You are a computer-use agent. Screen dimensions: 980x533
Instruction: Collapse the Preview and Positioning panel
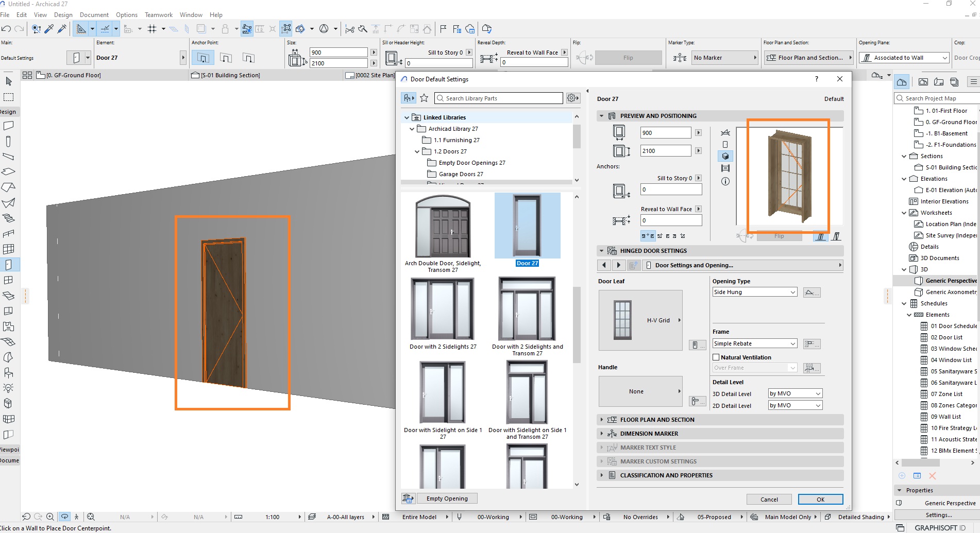(601, 116)
